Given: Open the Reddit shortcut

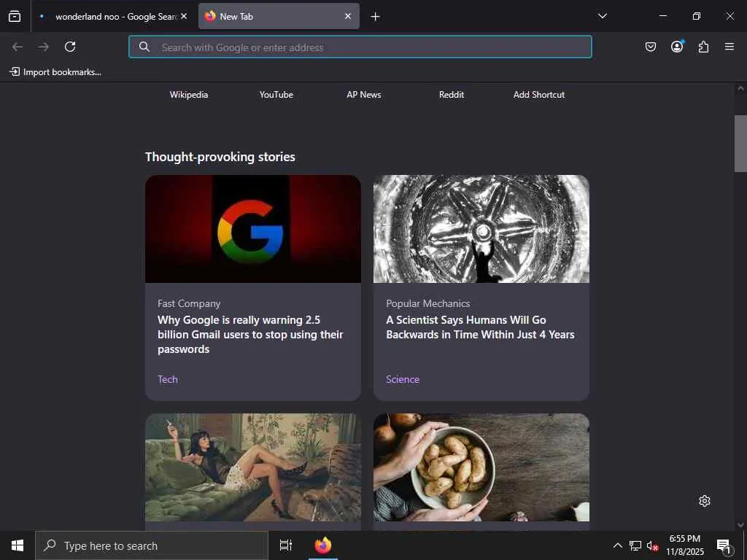Looking at the screenshot, I should pos(452,95).
